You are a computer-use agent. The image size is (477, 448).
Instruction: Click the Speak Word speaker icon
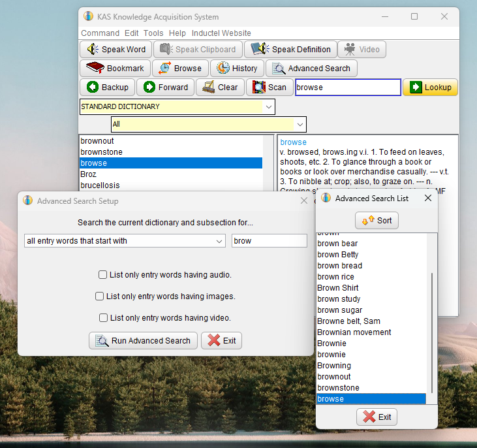tap(93, 49)
